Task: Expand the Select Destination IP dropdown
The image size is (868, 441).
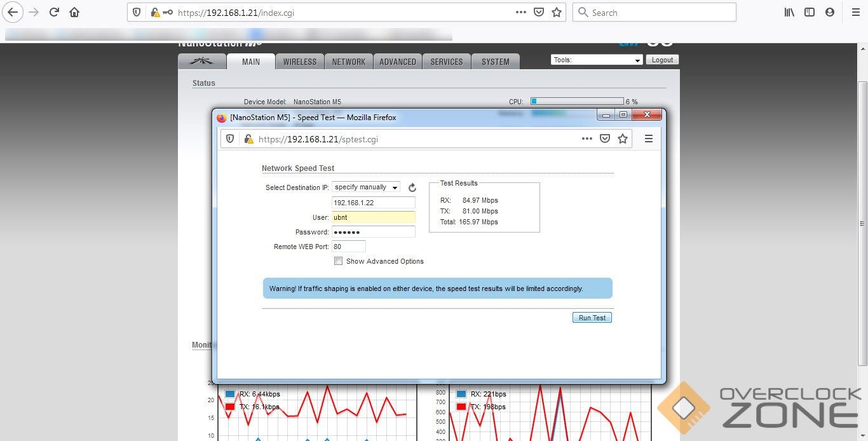Action: point(366,187)
